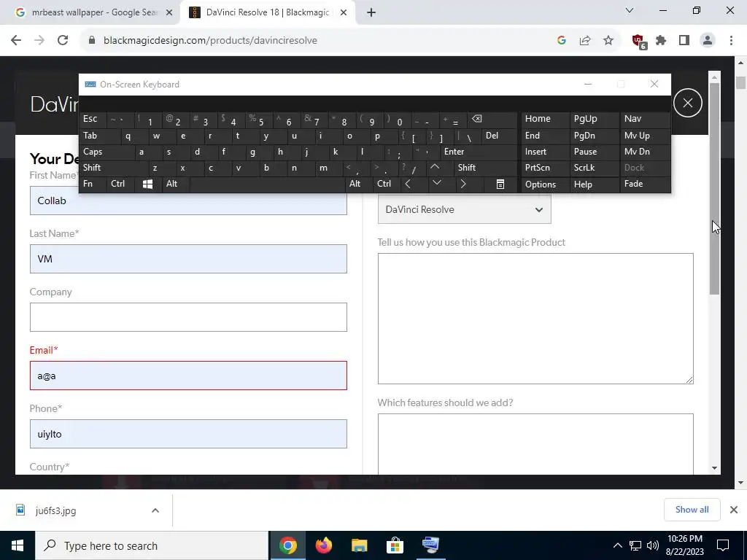Click the Windows Start button

point(18,545)
